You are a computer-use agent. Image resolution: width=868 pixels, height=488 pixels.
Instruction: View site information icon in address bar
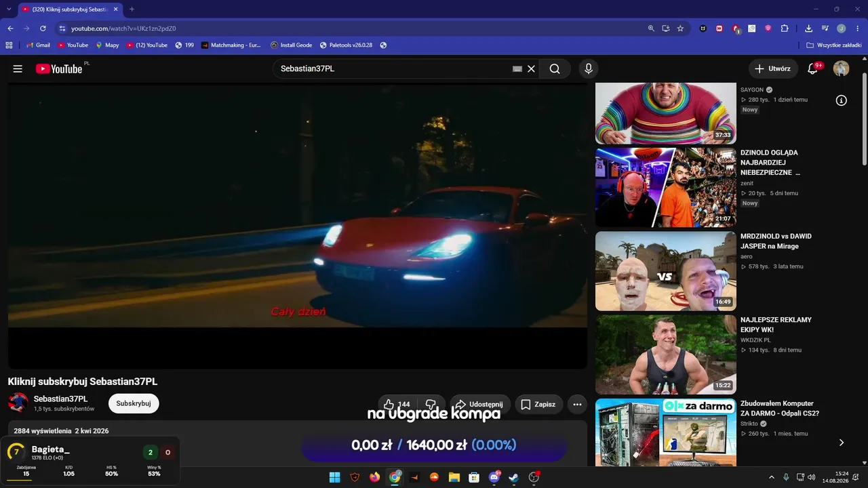tap(62, 28)
